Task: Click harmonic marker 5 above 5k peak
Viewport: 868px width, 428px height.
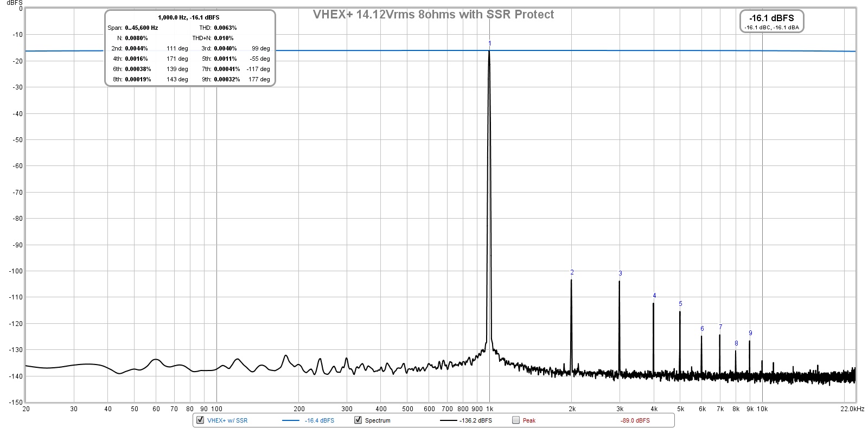Action: (680, 304)
